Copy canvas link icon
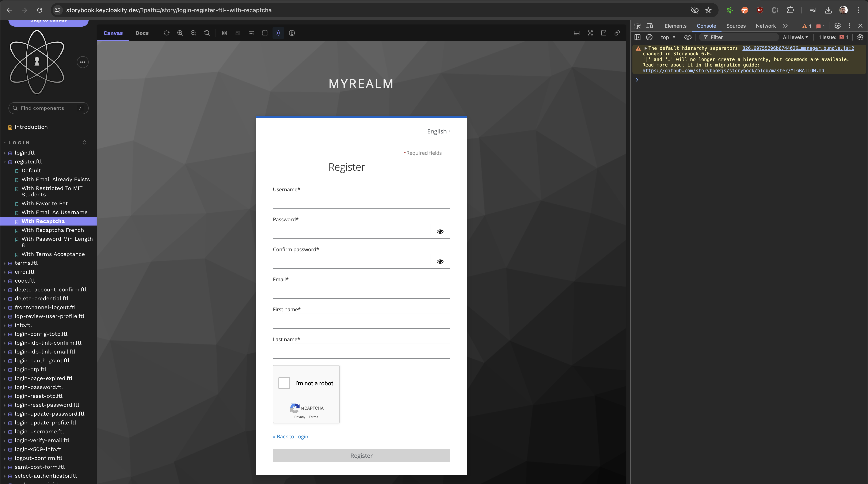Image resolution: width=868 pixels, height=484 pixels. click(x=617, y=33)
